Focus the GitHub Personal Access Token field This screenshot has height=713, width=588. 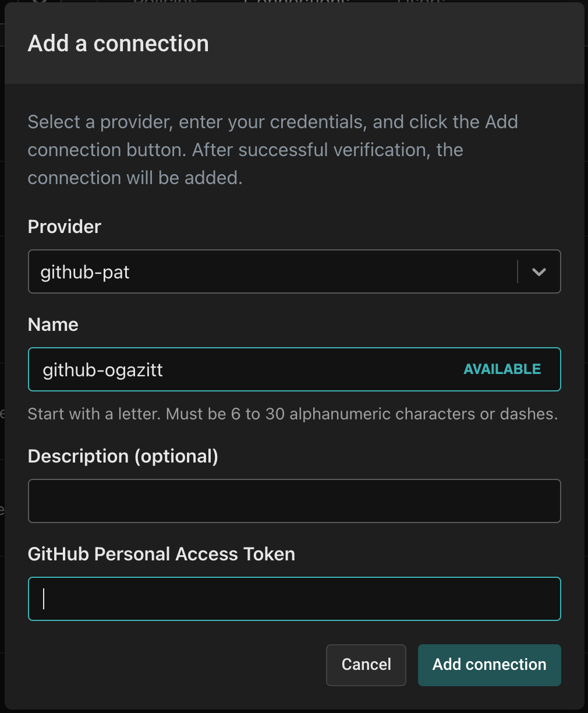click(294, 599)
